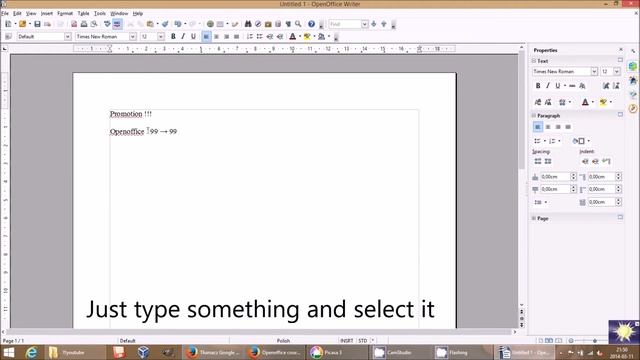
Task: Open OpenOffice Help question mark icon
Action: tap(311, 24)
